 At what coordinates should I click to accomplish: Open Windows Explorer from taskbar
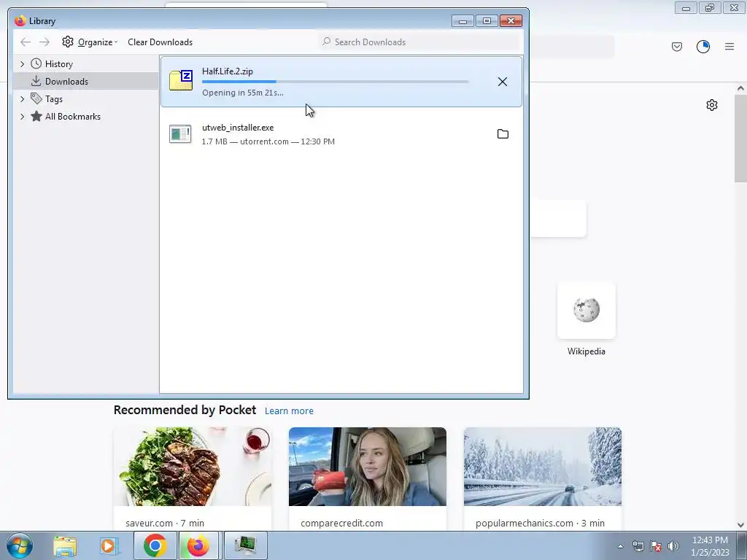click(x=65, y=546)
